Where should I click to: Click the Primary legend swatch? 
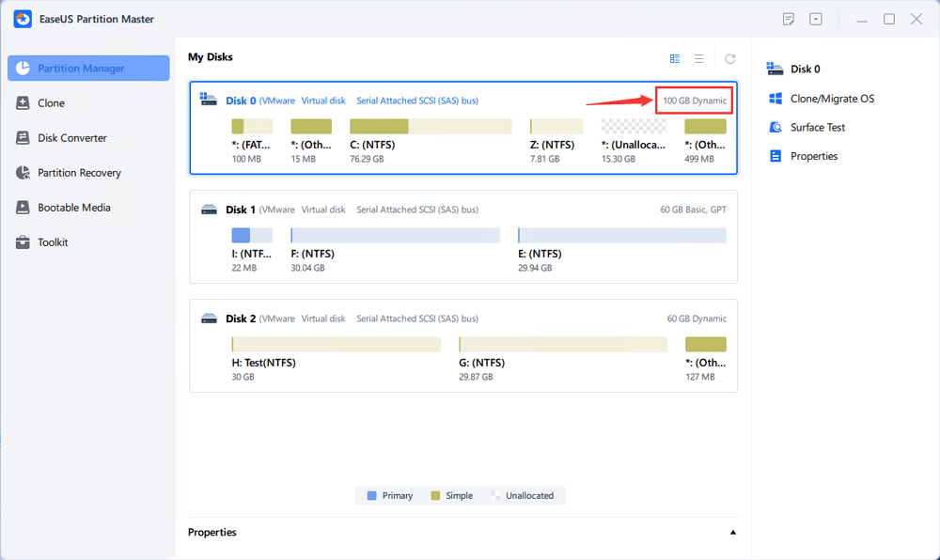(371, 496)
